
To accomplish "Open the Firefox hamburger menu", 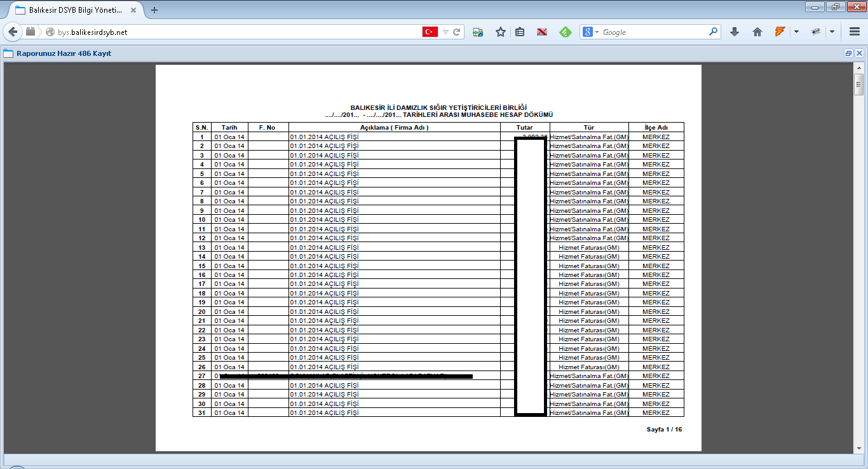I will click(x=855, y=32).
